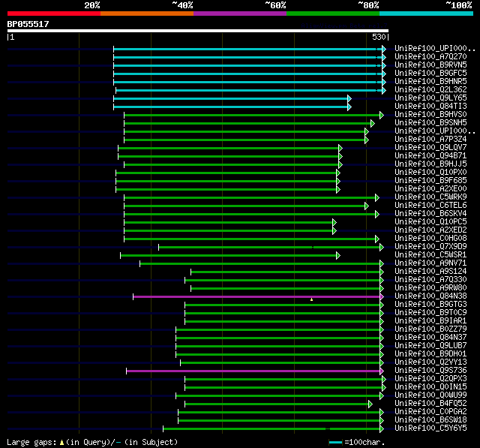
Task: Select the UniRef100_B9F685 label
Action: coord(430,181)
